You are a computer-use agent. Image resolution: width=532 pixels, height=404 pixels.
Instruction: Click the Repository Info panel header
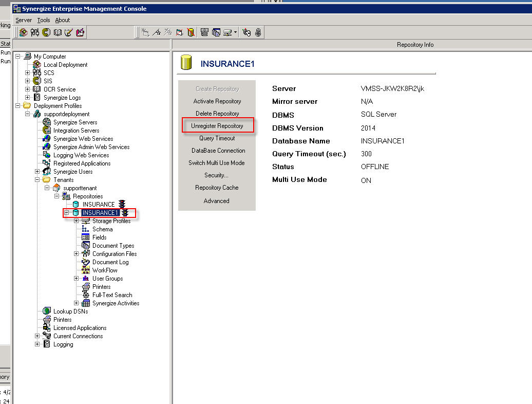click(415, 45)
